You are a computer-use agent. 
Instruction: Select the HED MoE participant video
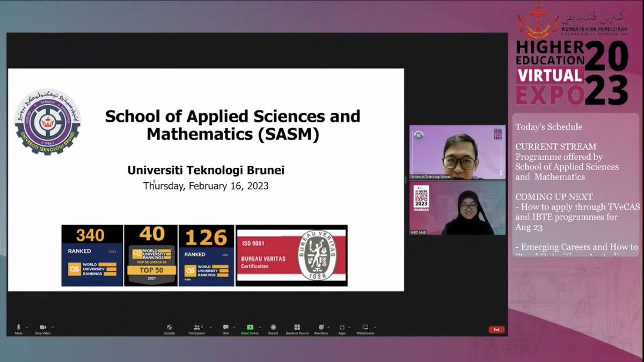[457, 208]
